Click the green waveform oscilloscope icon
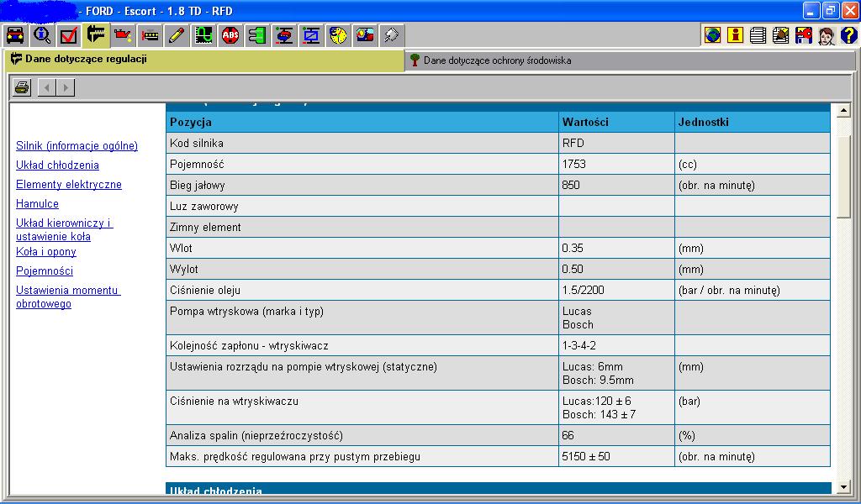The image size is (861, 504). [203, 35]
